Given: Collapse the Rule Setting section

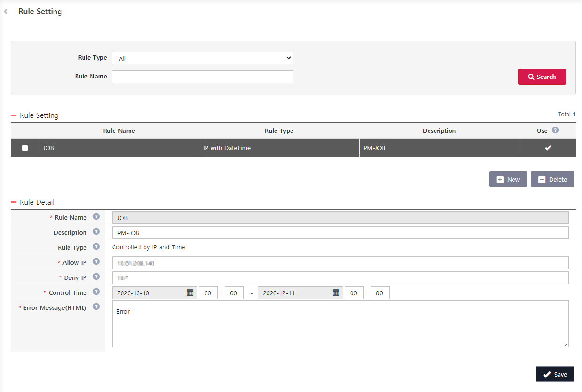Looking at the screenshot, I should coord(14,115).
